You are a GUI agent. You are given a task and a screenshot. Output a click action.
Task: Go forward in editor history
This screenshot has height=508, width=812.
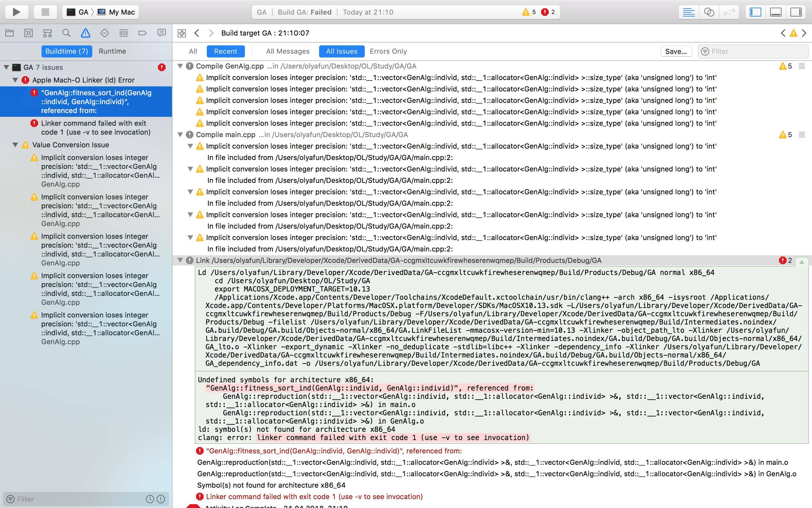[x=211, y=33]
